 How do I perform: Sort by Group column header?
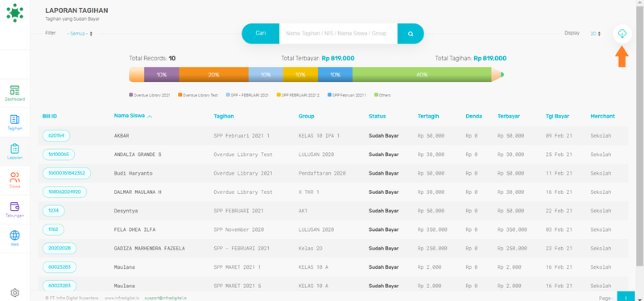[x=306, y=116]
